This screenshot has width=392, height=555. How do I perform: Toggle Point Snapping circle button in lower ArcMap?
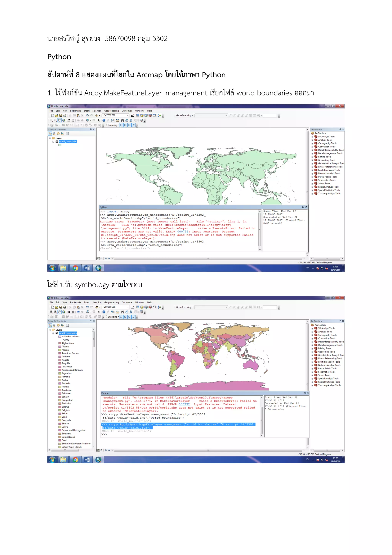coord(121,317)
